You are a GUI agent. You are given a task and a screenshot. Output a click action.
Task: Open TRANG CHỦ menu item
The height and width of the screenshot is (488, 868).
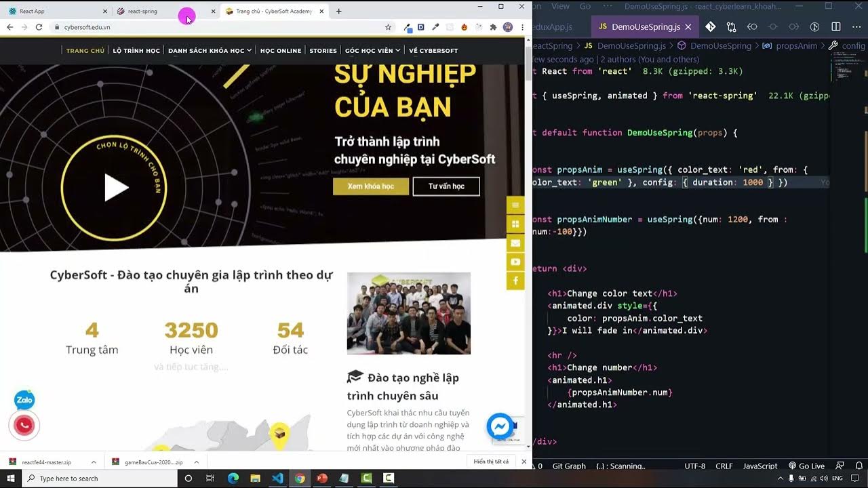click(85, 51)
